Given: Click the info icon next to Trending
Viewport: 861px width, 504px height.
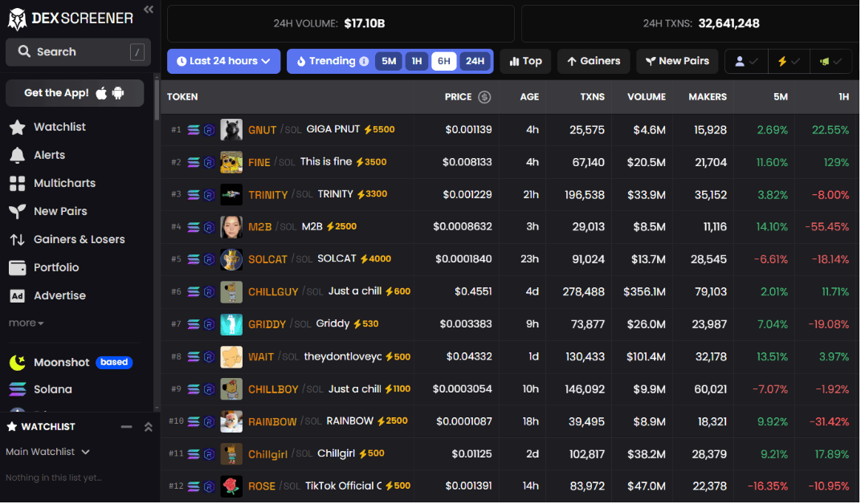Looking at the screenshot, I should [x=364, y=61].
